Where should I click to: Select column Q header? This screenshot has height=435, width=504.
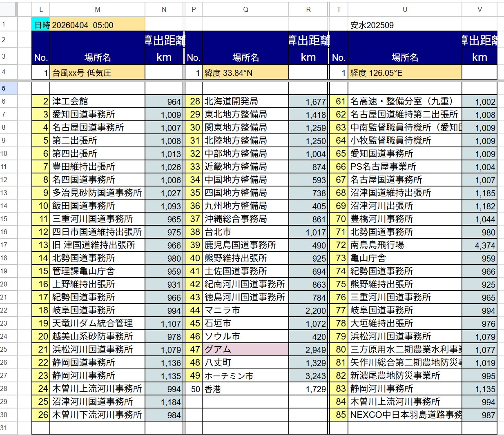[x=245, y=9]
